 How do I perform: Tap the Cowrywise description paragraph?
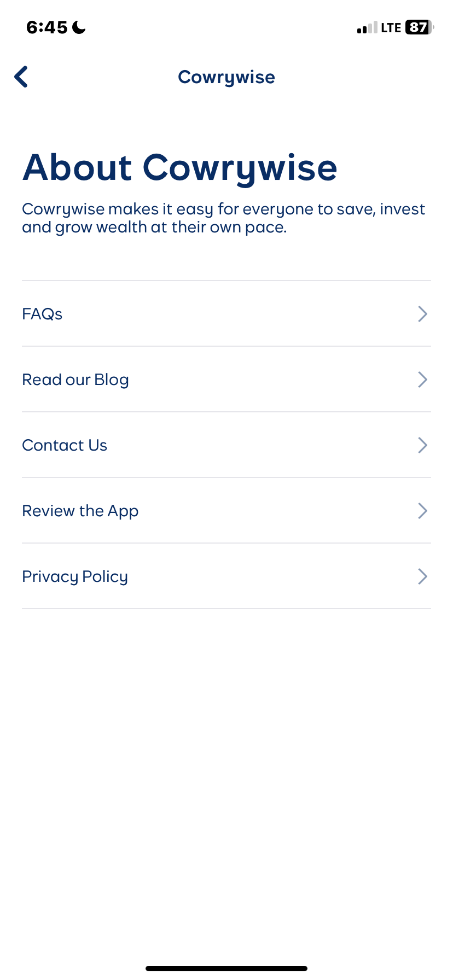point(223,218)
